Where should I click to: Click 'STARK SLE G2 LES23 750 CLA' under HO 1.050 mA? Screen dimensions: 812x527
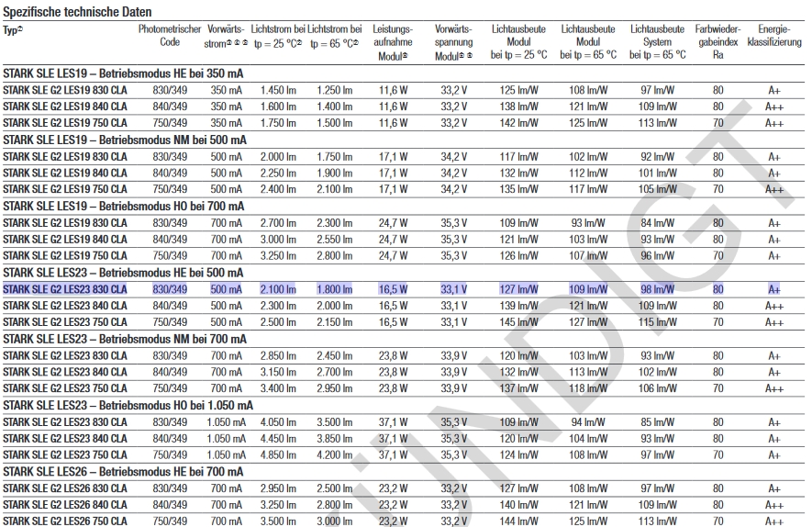pos(65,454)
